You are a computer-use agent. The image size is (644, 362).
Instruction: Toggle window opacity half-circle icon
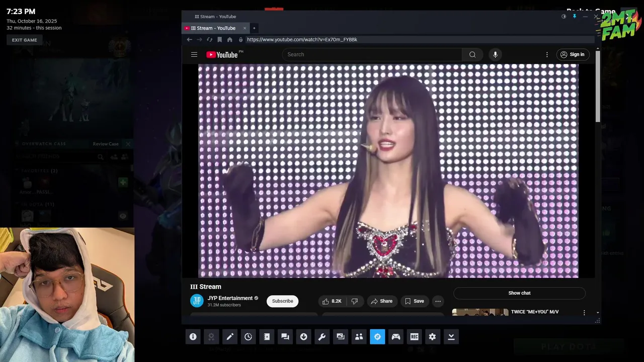tap(563, 17)
